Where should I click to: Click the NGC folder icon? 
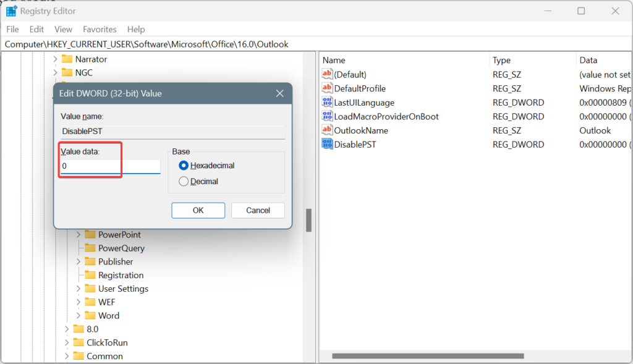(x=67, y=73)
